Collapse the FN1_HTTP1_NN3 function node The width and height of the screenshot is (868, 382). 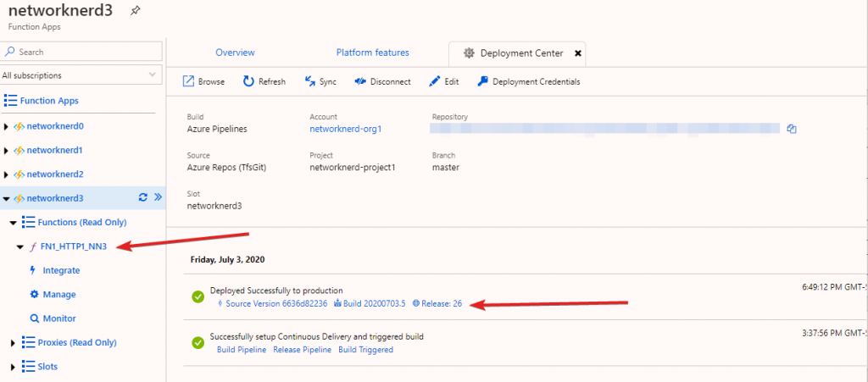coord(20,247)
